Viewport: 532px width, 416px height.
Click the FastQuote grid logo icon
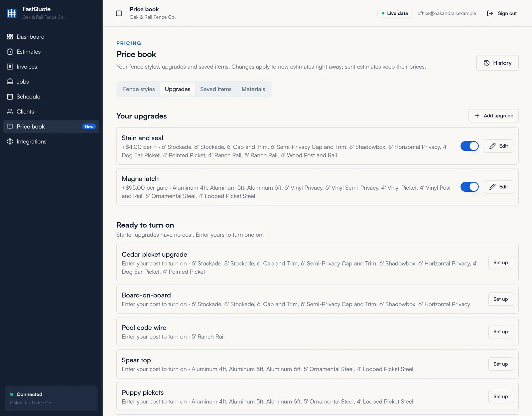tap(12, 13)
